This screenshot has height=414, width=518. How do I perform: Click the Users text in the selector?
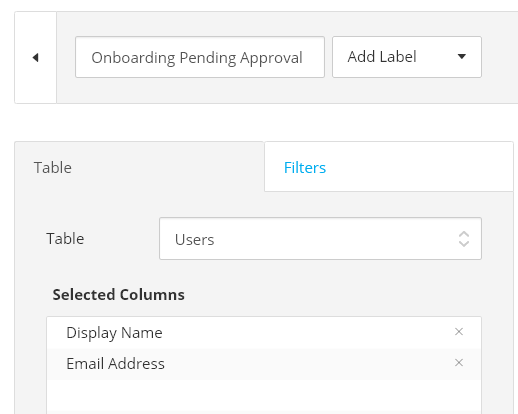point(194,240)
